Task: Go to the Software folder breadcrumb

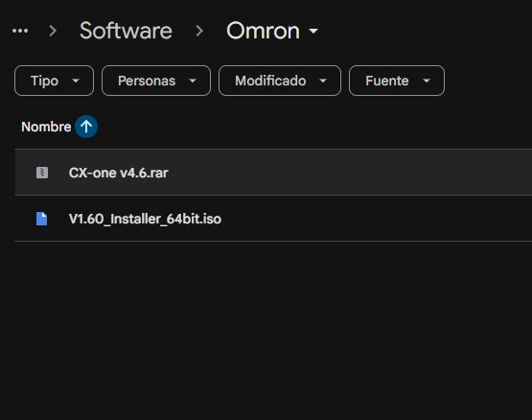Action: pos(126,31)
